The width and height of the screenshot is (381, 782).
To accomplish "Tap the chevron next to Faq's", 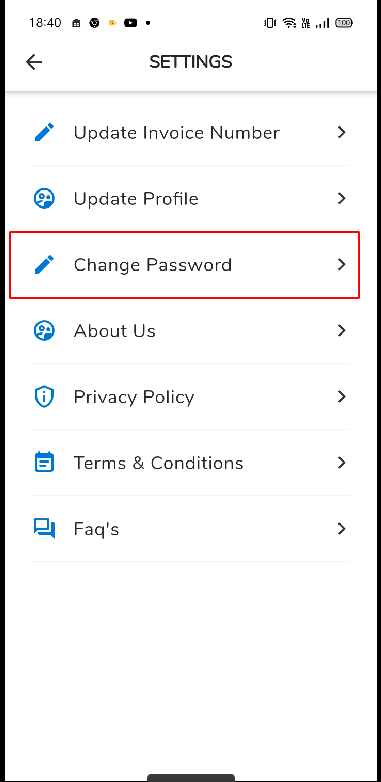I will 342,528.
